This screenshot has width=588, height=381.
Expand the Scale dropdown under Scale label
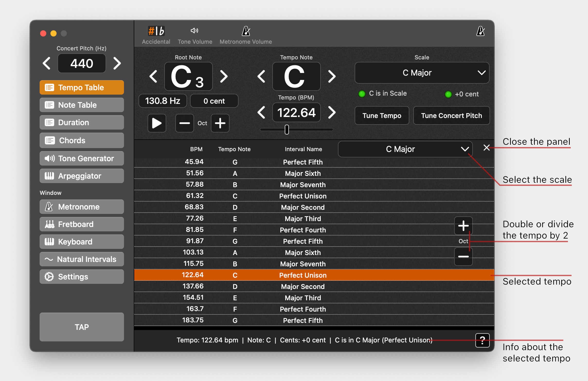click(x=422, y=73)
